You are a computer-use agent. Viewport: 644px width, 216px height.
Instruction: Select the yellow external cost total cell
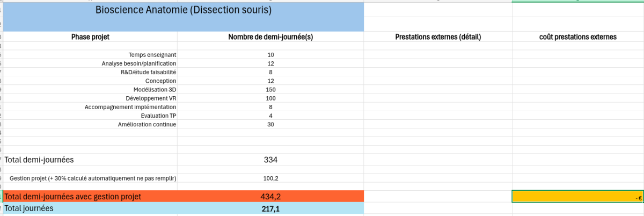[577, 197]
